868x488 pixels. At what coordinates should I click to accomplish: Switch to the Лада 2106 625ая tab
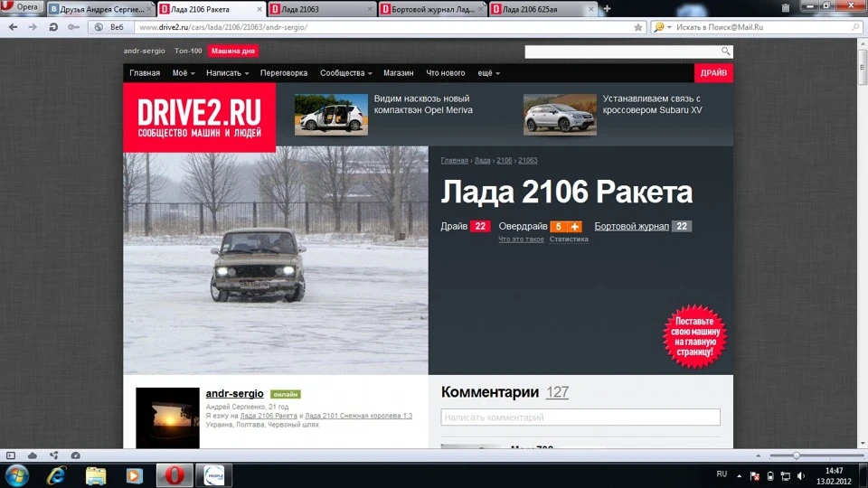click(543, 9)
